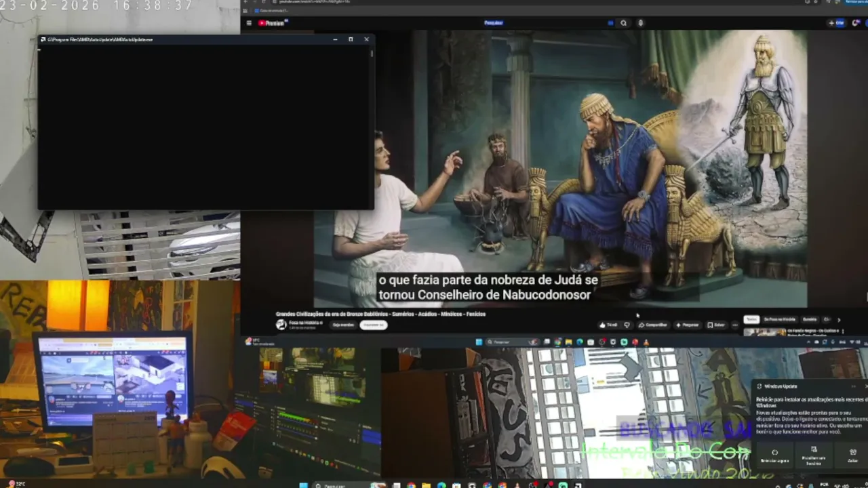The width and height of the screenshot is (868, 488).
Task: Open the Caixa de entrada bookmark
Action: click(x=273, y=11)
